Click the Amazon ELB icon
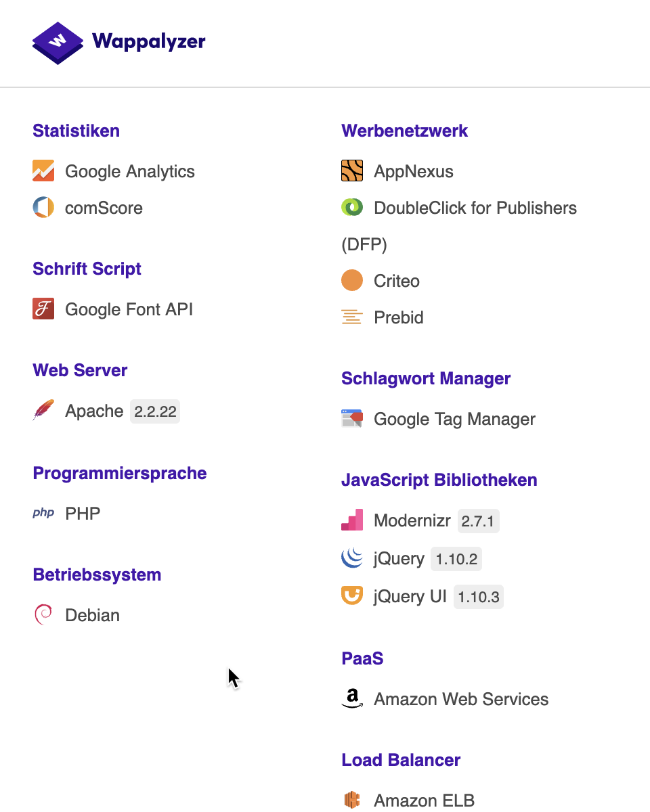 (352, 800)
